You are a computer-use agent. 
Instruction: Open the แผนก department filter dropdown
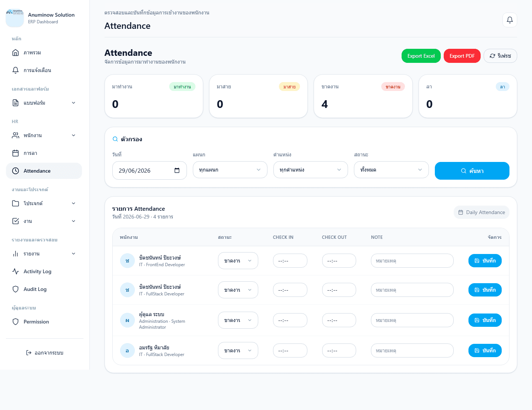[x=230, y=170]
